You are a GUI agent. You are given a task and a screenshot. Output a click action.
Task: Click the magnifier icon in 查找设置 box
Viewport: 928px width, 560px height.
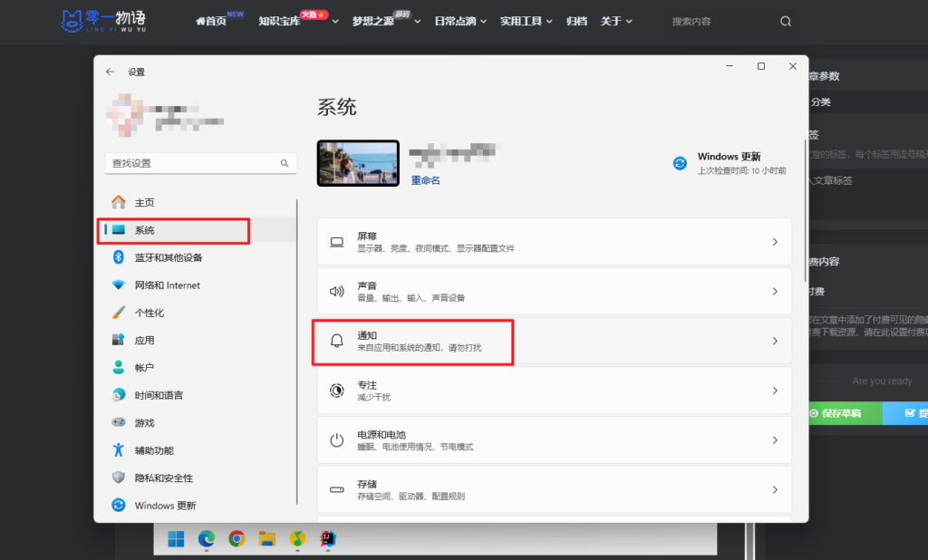(x=284, y=163)
